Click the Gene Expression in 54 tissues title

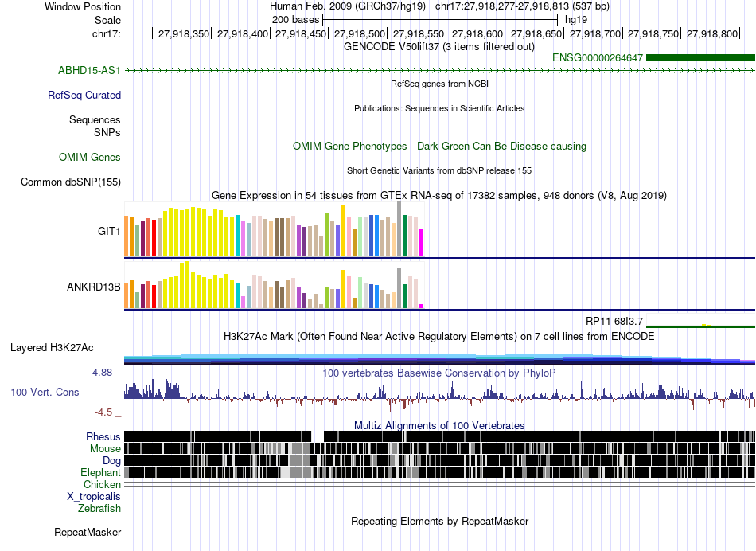click(439, 195)
